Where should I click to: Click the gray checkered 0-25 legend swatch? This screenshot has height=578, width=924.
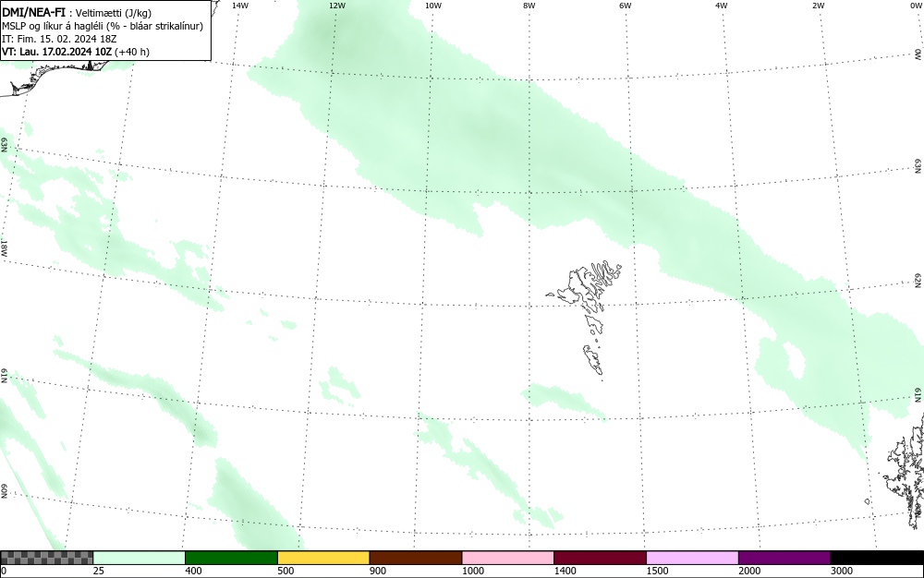coord(46,558)
